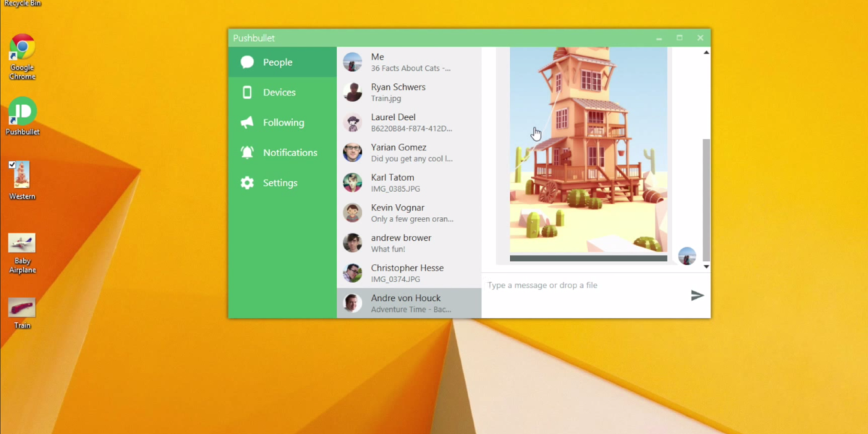Open andrew brower conversation
The image size is (868, 434).
pos(409,243)
